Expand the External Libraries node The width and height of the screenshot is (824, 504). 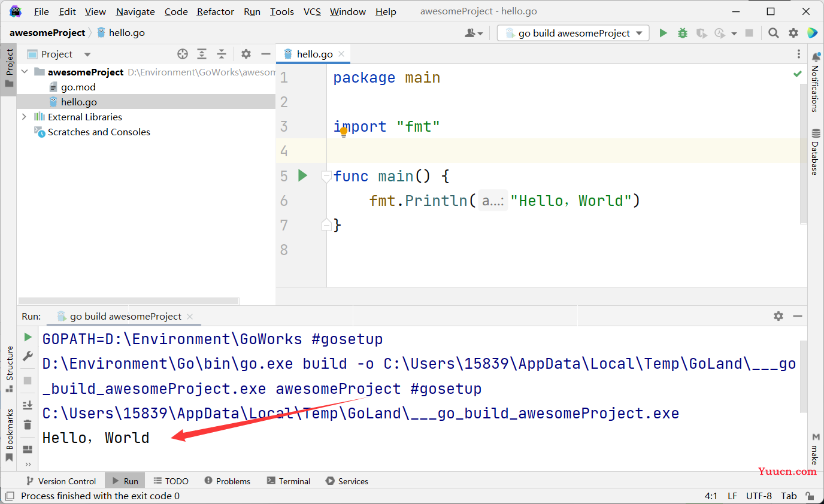pos(24,117)
